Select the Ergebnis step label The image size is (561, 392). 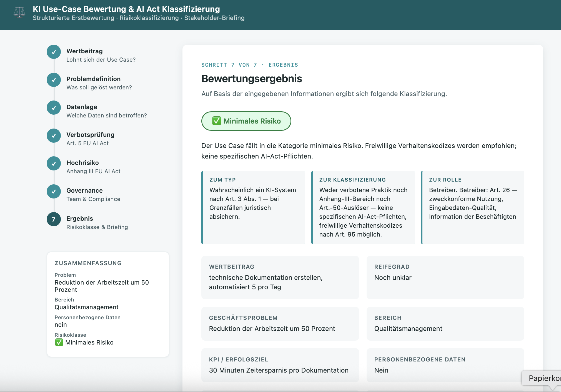[80, 218]
